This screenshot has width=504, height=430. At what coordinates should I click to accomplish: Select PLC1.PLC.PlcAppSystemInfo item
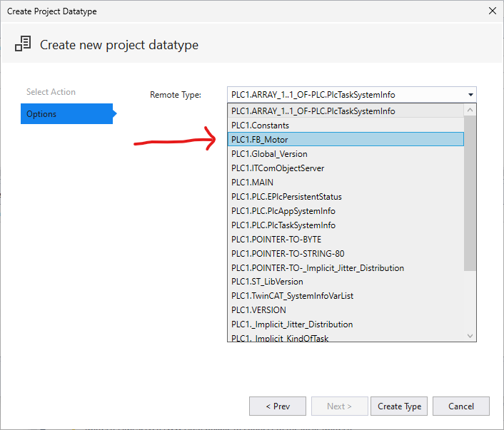pos(346,210)
